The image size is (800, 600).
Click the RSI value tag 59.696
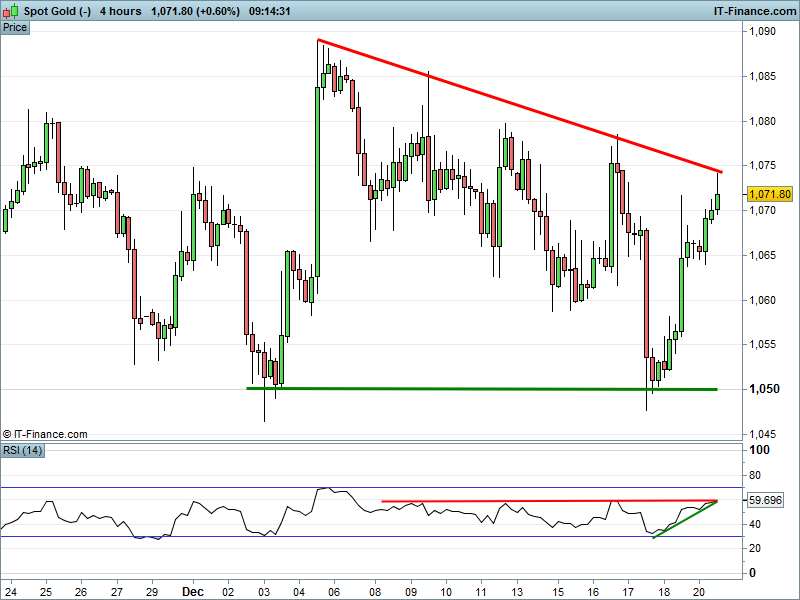pyautogui.click(x=768, y=500)
